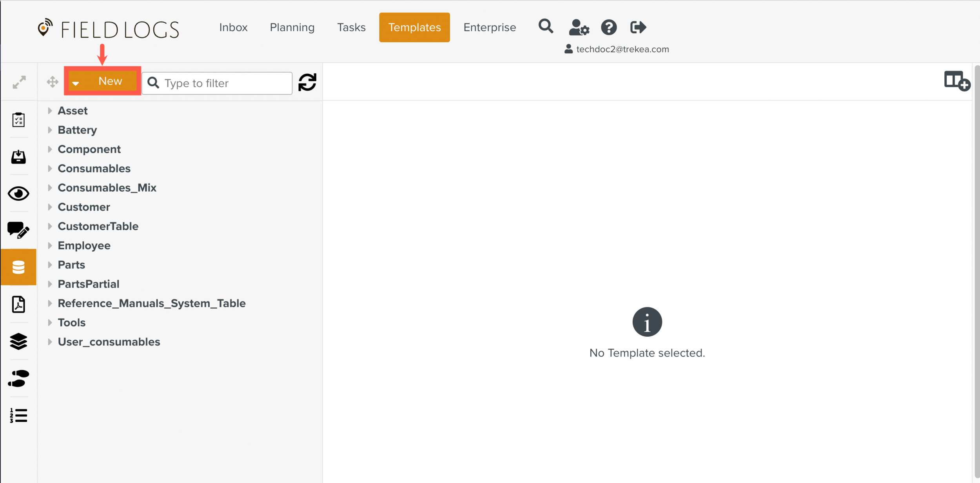Open the New dropdown arrow
Image resolution: width=980 pixels, height=483 pixels.
pyautogui.click(x=76, y=83)
